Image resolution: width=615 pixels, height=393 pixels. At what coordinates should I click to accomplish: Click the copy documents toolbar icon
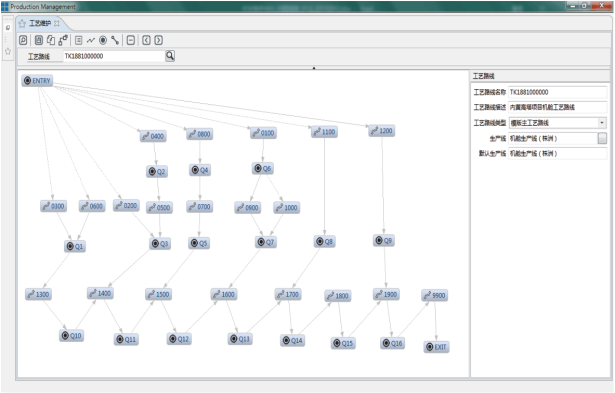pyautogui.click(x=51, y=40)
